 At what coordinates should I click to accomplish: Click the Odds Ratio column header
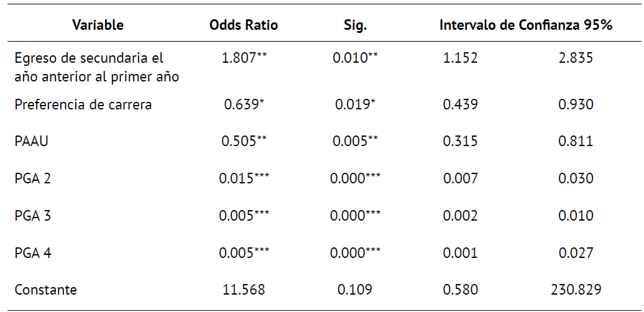click(x=244, y=25)
